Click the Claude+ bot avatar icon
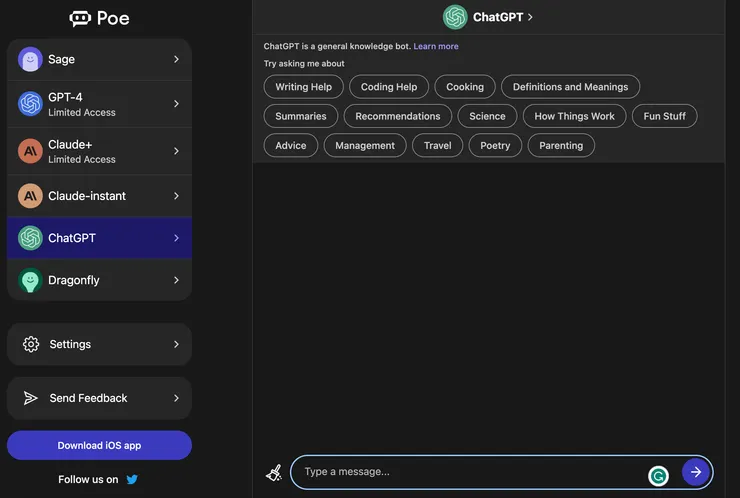This screenshot has width=740, height=498. [x=30, y=151]
